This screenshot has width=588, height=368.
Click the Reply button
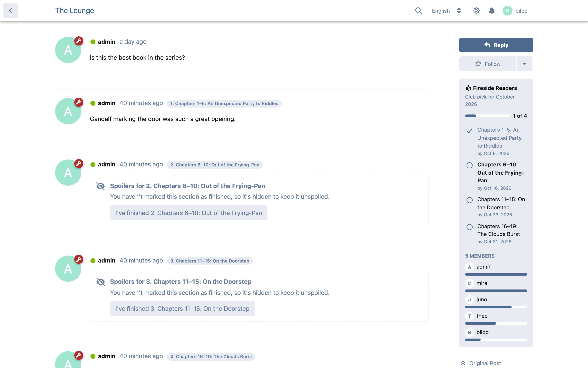[x=496, y=45]
